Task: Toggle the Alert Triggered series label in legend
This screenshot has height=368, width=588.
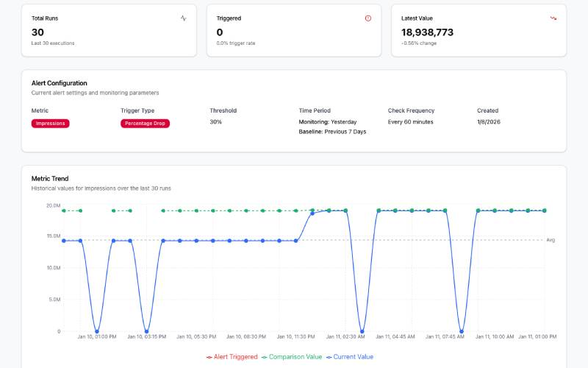Action: (236, 357)
